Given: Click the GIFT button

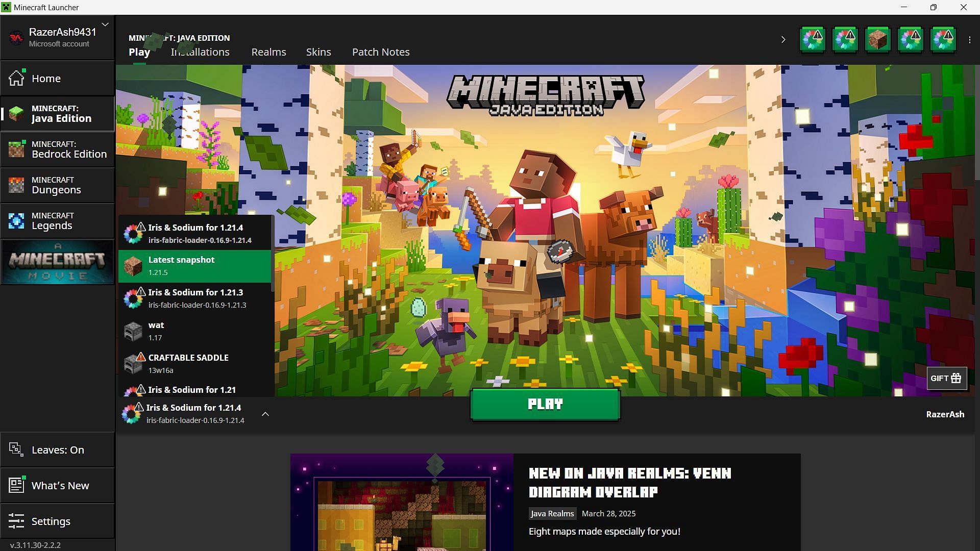Looking at the screenshot, I should (947, 378).
